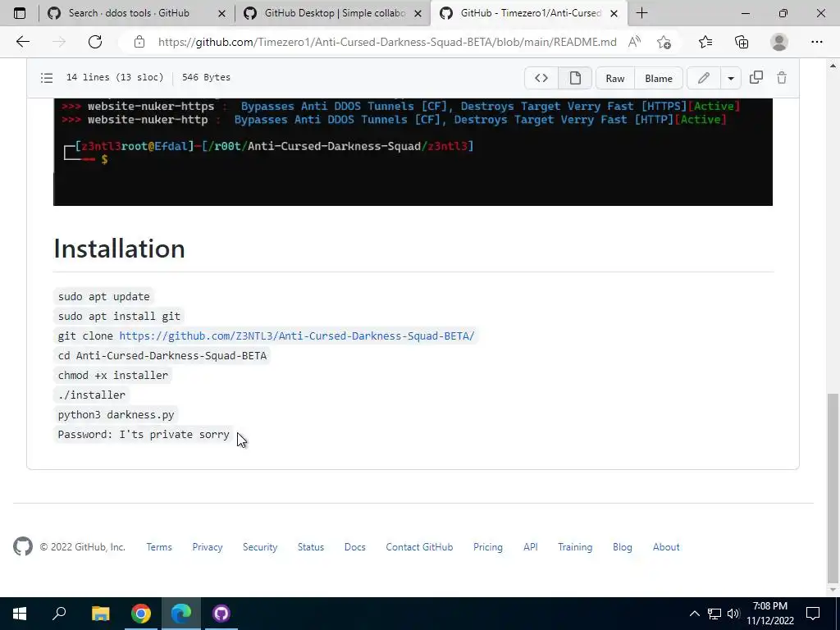Open the Security footer link
This screenshot has height=630, width=840.
(x=260, y=547)
